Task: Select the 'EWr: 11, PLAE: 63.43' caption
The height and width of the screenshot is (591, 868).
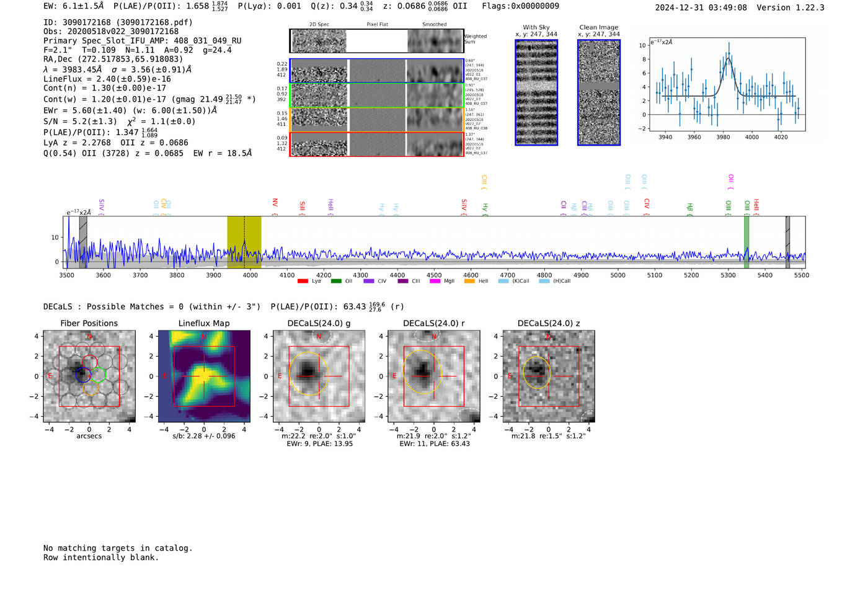Action: 435,444
